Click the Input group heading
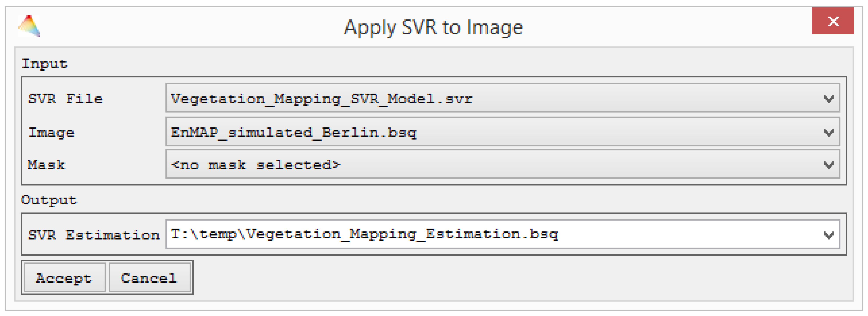Screen dimensions: 868x316 (x=44, y=63)
